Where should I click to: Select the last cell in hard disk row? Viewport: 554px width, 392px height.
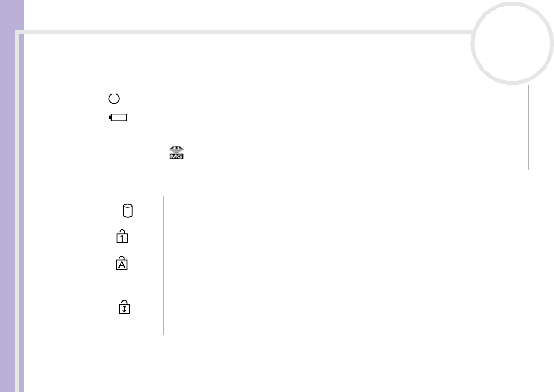tap(440, 210)
